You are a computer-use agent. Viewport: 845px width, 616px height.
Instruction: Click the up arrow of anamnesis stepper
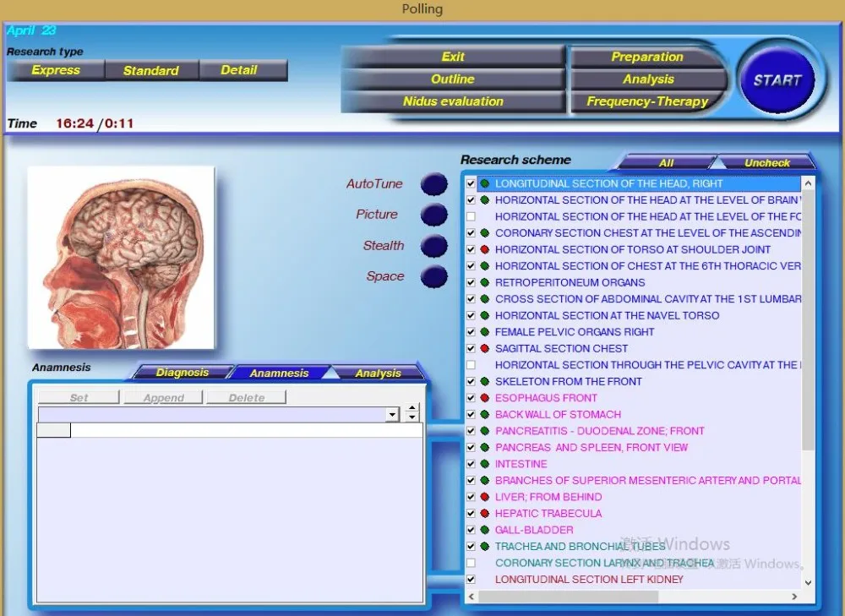(412, 410)
